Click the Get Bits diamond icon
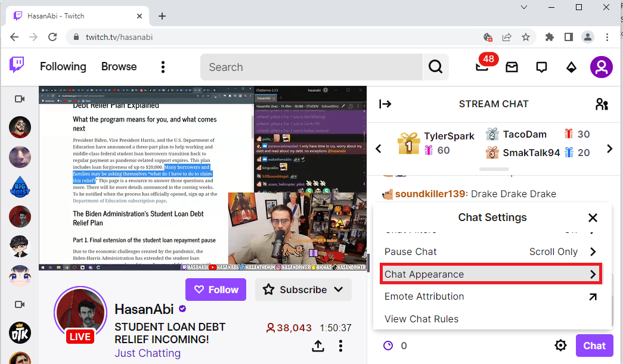This screenshot has height=364, width=623. [571, 67]
